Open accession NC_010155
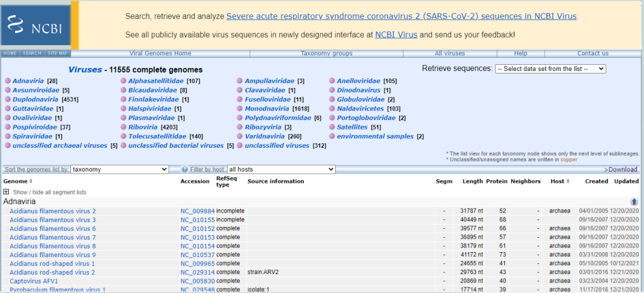The image size is (644, 293). tap(197, 220)
